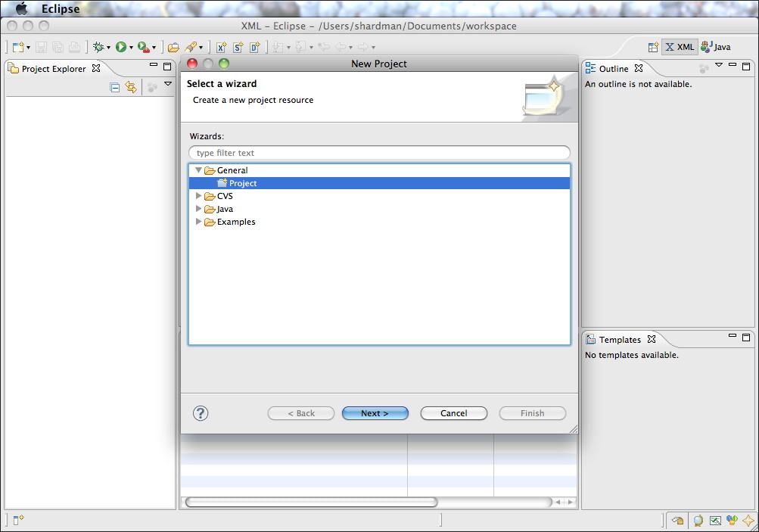Screen dimensions: 759x532
Task: Switch to the XML perspective
Action: click(x=680, y=47)
